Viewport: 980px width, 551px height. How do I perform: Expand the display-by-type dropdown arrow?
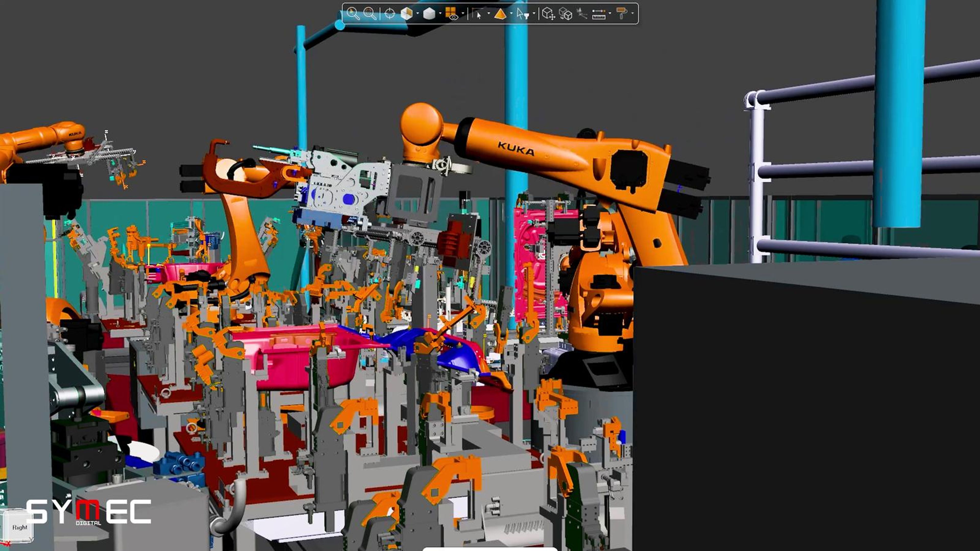coord(463,14)
